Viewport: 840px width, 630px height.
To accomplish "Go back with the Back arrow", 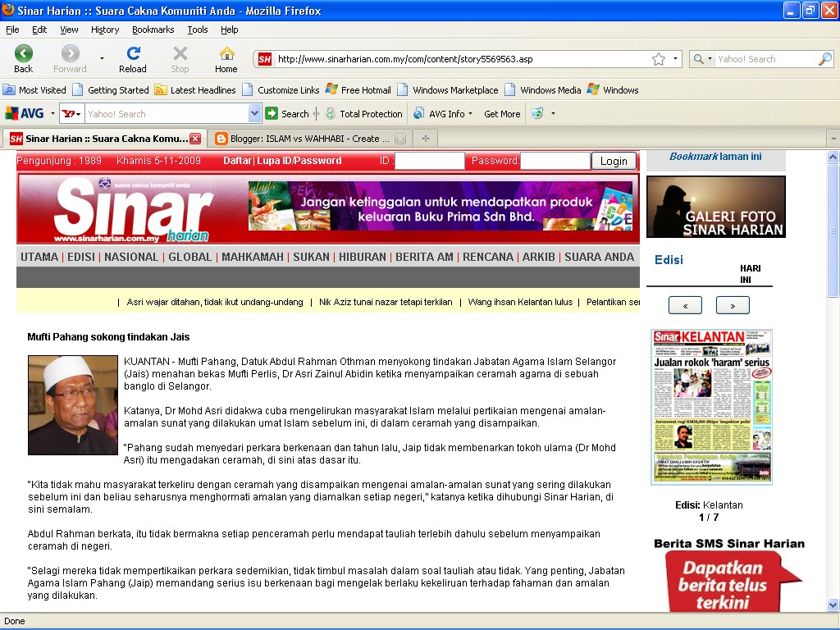I will pos(24,59).
